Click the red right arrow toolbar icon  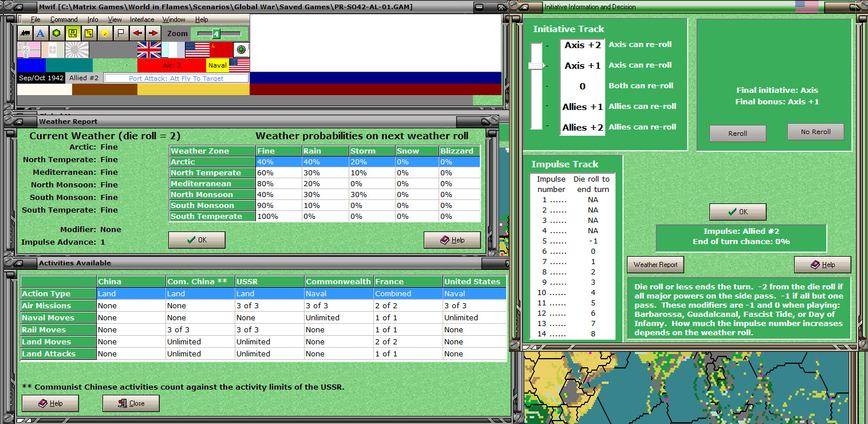(x=153, y=33)
